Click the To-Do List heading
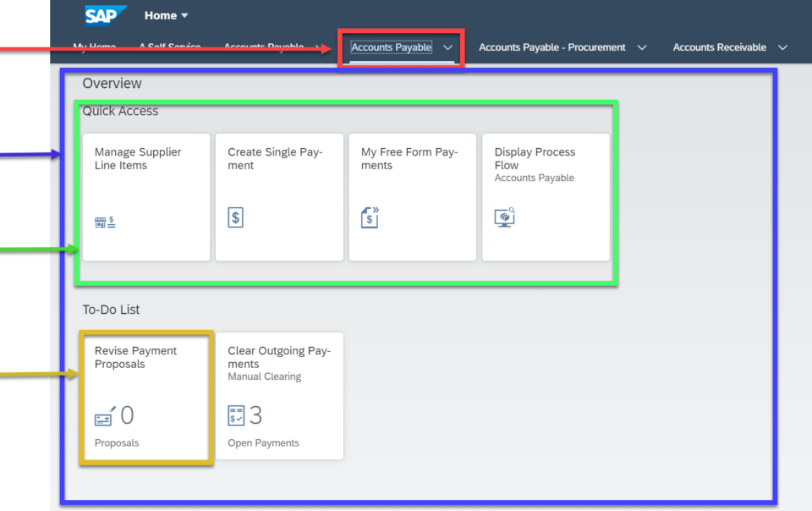The image size is (812, 511). (111, 310)
